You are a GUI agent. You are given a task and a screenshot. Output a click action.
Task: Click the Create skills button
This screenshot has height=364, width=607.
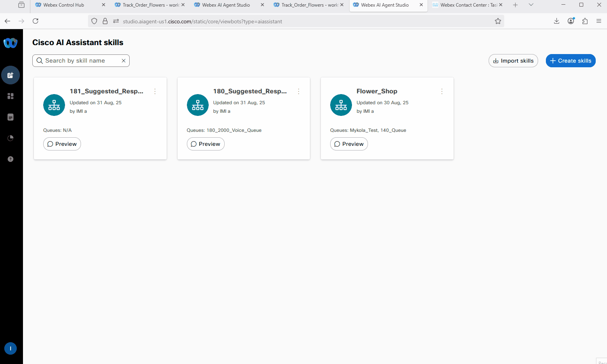click(570, 61)
